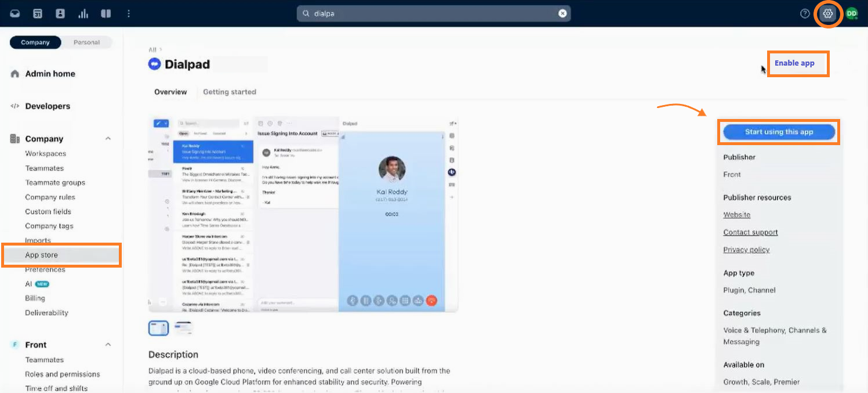
Task: Open the inbox icon in top bar
Action: tap(14, 13)
